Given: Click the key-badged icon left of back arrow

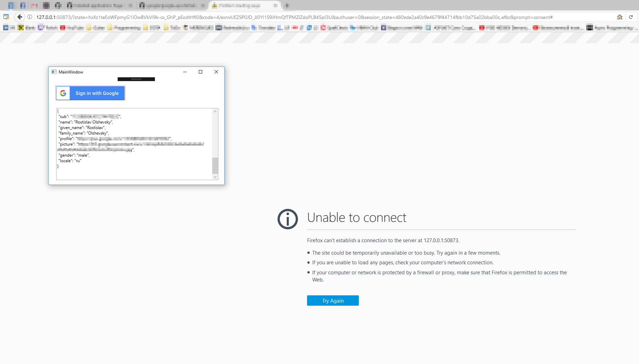Looking at the screenshot, I should pyautogui.click(x=6, y=17).
